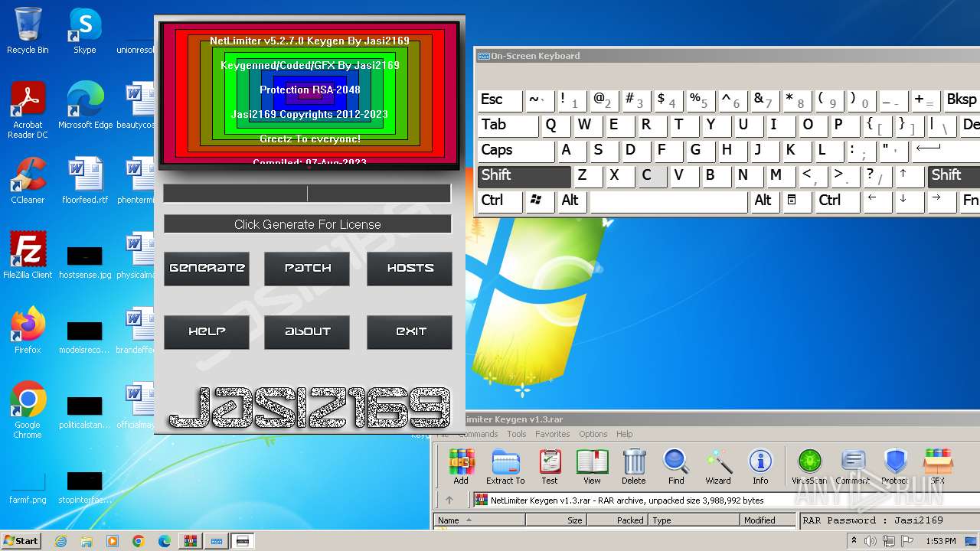The image size is (980, 551).
Task: Click the clock showing 1:53 PM
Action: tap(941, 541)
